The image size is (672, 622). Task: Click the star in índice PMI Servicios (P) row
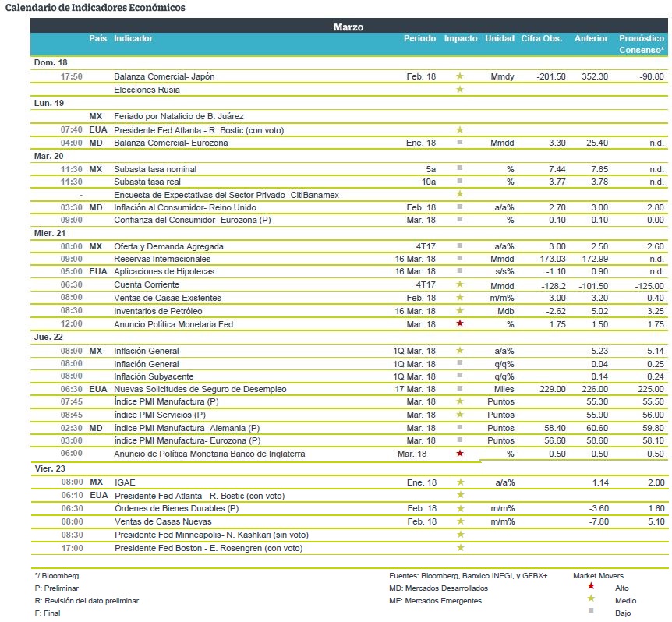coord(460,414)
